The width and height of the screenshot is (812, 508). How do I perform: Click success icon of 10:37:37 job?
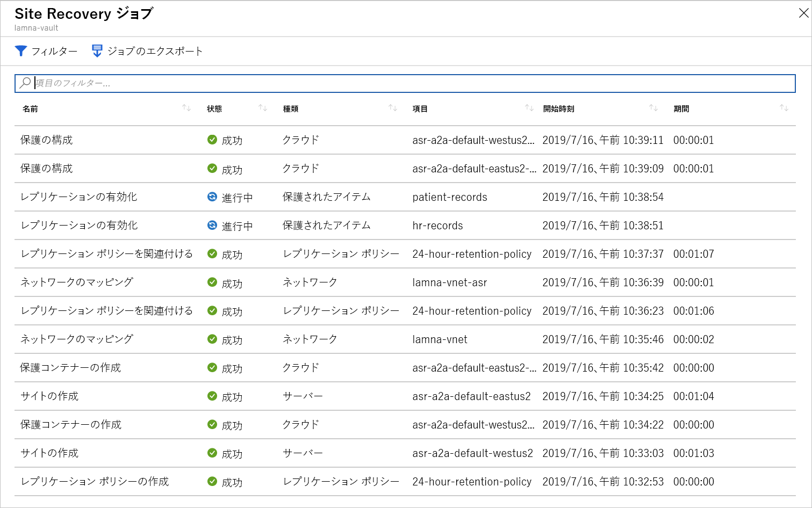(x=212, y=253)
